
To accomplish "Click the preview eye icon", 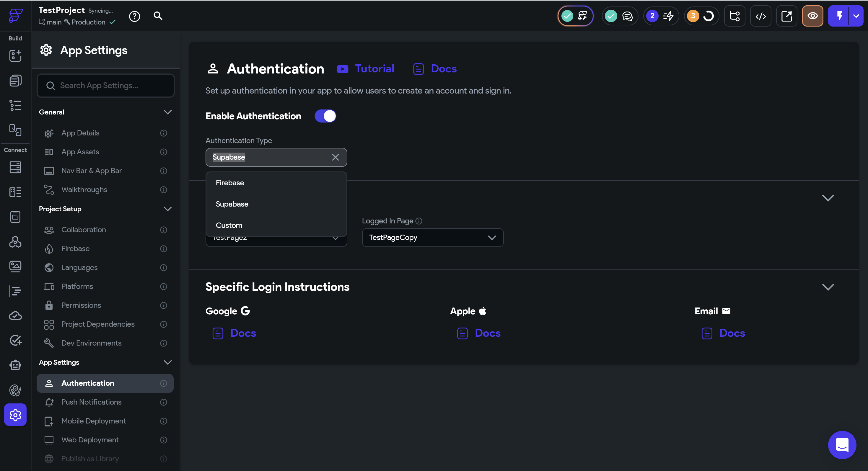I will tap(812, 16).
